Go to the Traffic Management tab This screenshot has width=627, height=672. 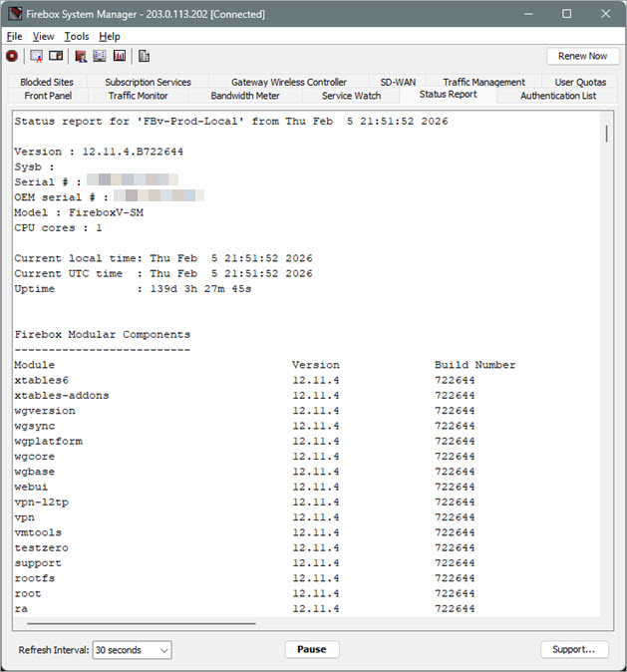click(483, 82)
